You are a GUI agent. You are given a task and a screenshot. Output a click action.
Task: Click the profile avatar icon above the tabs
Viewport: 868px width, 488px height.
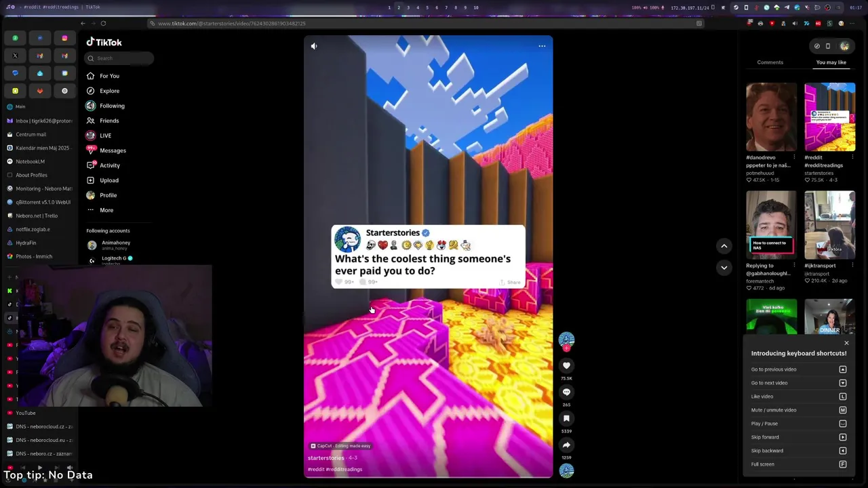844,46
